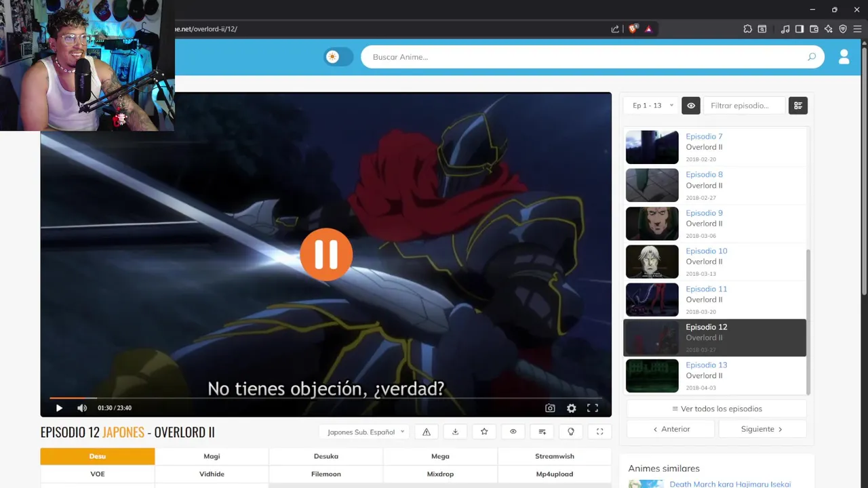Open Episodio 9 in the episode list
868x488 pixels.
pos(715,224)
